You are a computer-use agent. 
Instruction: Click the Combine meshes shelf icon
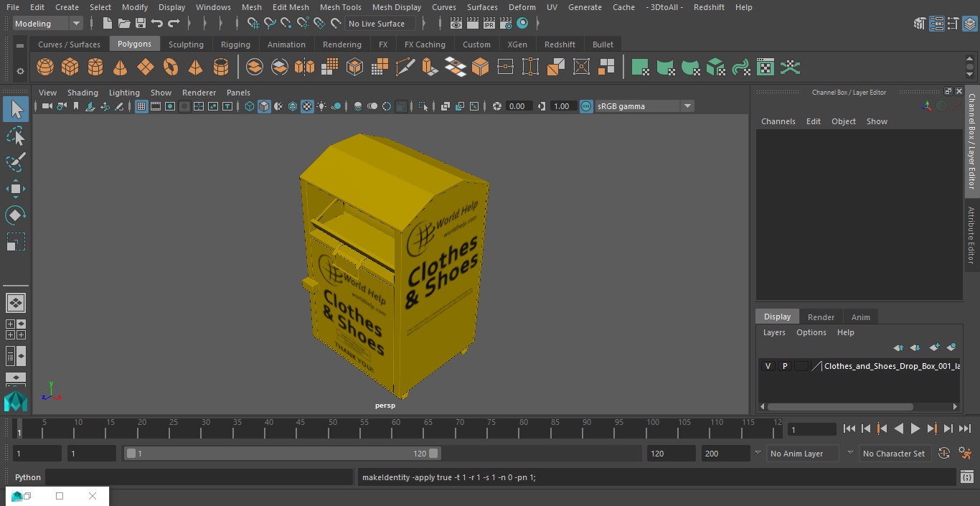coord(255,67)
